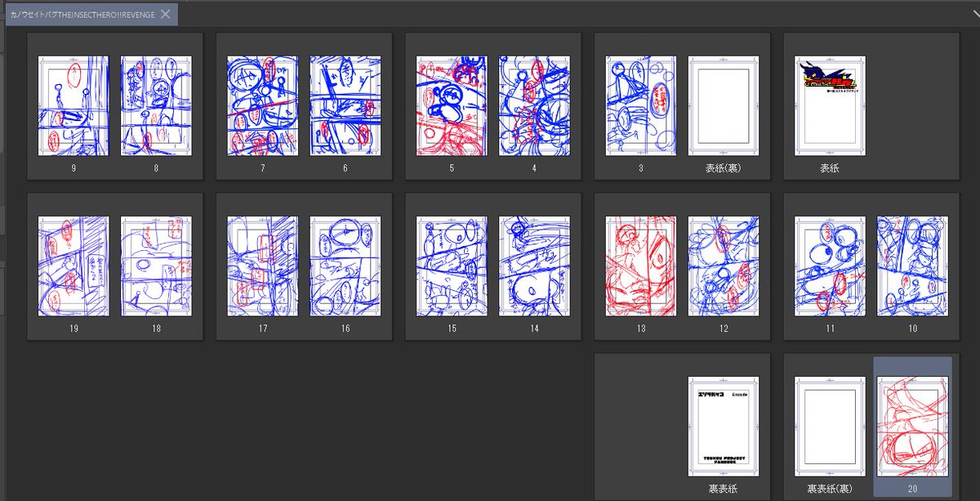
Task: Click the page number label "13"
Action: [641, 329]
